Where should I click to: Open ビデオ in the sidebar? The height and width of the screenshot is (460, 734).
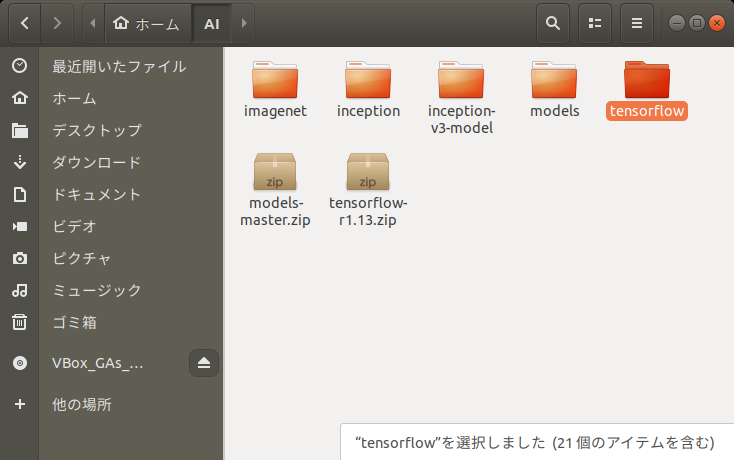(74, 226)
